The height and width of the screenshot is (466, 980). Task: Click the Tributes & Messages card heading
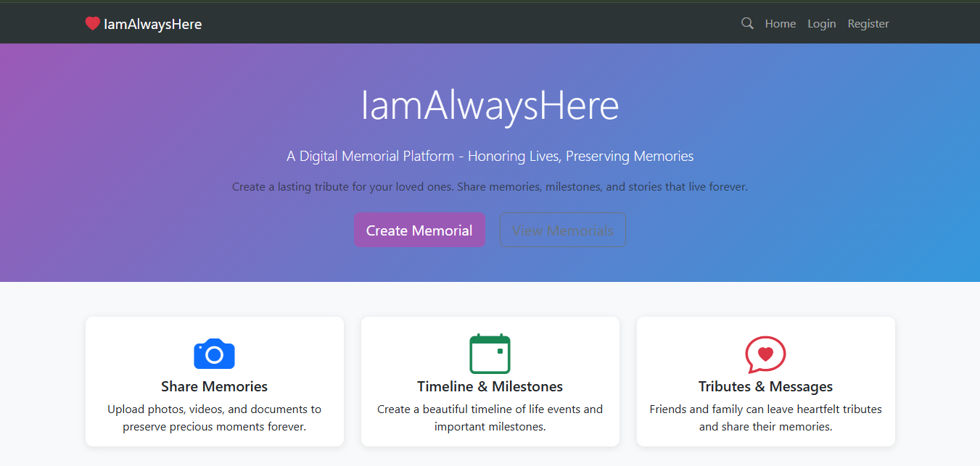765,386
